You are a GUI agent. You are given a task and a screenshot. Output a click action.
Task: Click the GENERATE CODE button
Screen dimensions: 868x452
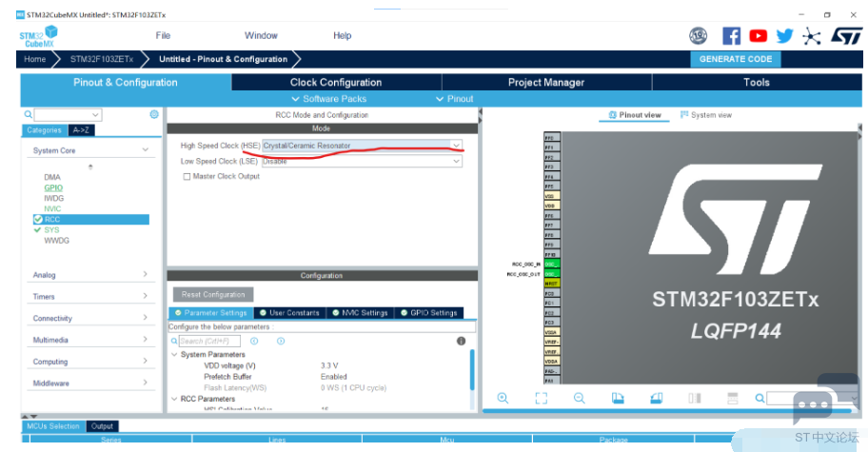click(x=735, y=59)
